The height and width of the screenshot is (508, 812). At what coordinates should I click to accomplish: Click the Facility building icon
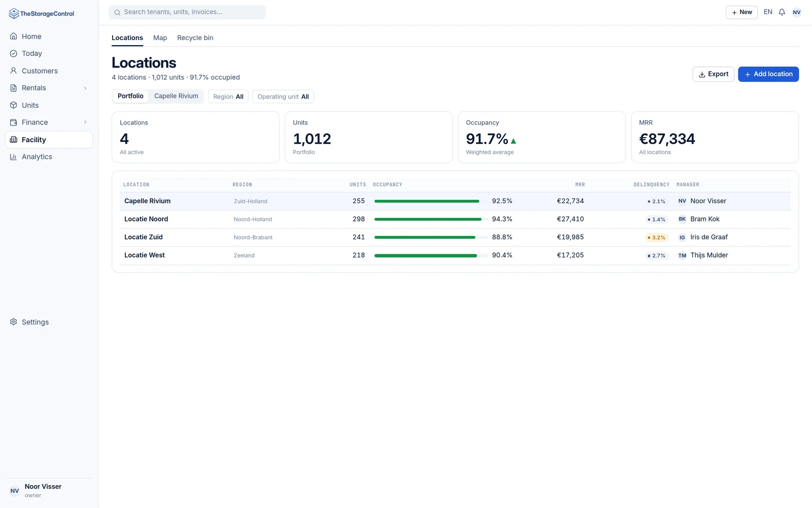coord(14,140)
